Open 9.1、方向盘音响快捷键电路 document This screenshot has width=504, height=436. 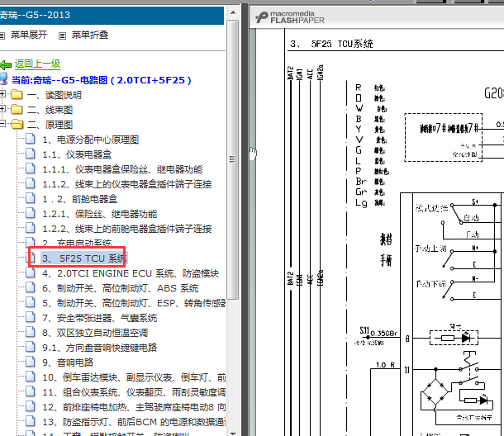tap(100, 348)
